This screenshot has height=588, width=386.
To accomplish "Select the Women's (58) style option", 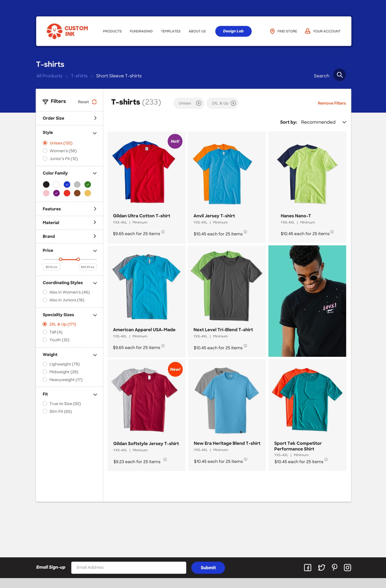I will (x=45, y=151).
